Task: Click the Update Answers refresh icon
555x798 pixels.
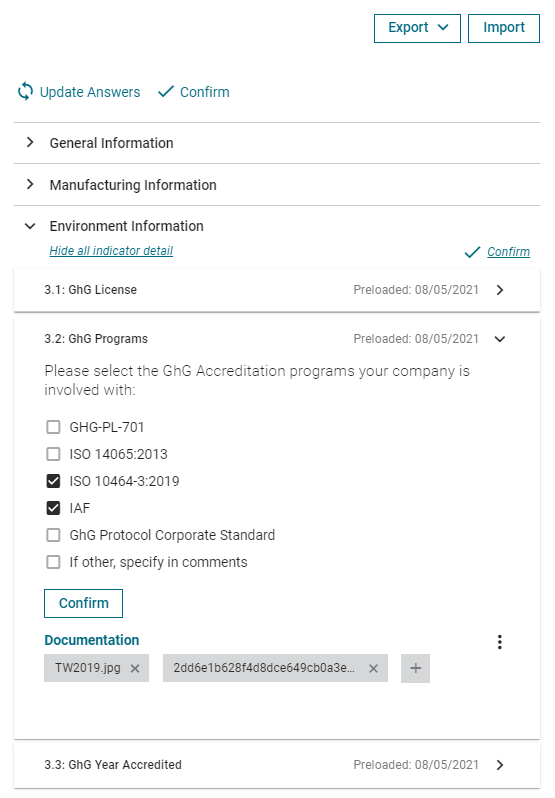Action: tap(25, 92)
